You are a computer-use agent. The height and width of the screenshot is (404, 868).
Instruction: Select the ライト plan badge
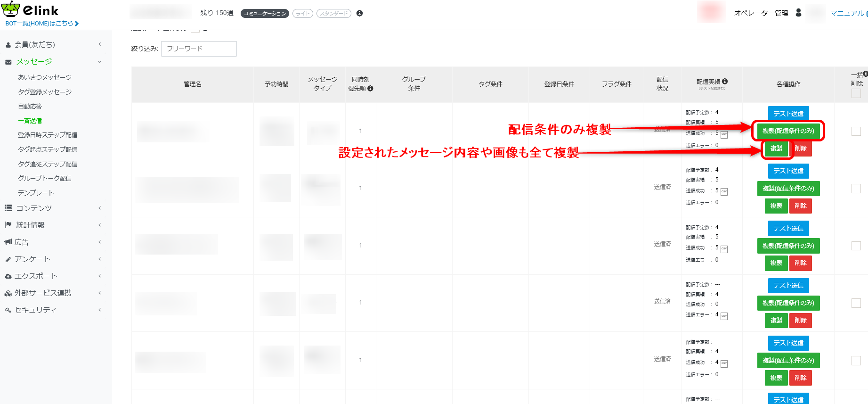(303, 13)
